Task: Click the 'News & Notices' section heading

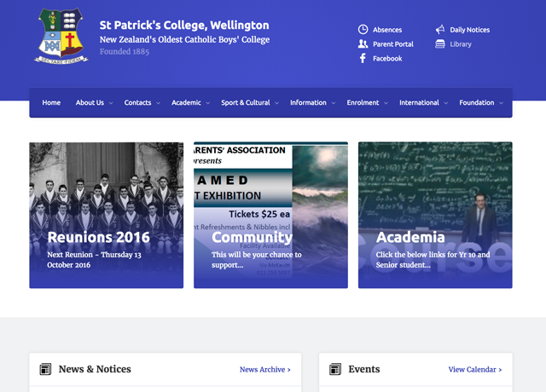Action: click(x=95, y=369)
